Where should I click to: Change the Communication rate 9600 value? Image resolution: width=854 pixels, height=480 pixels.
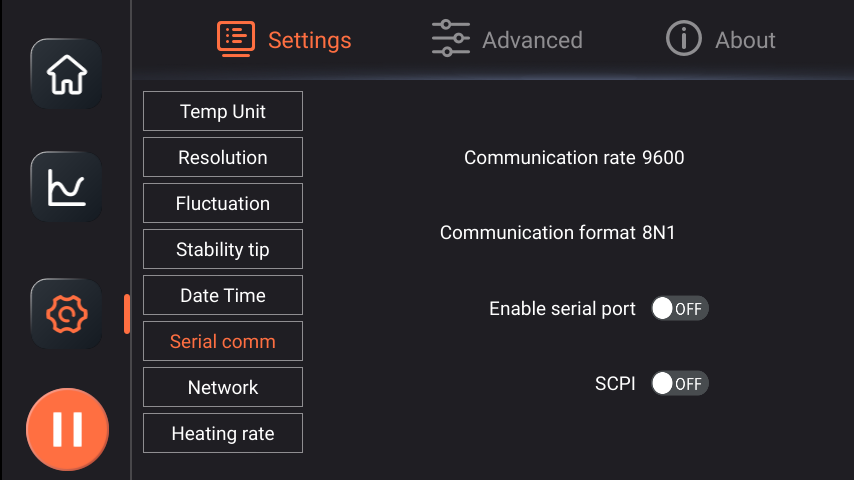point(663,158)
